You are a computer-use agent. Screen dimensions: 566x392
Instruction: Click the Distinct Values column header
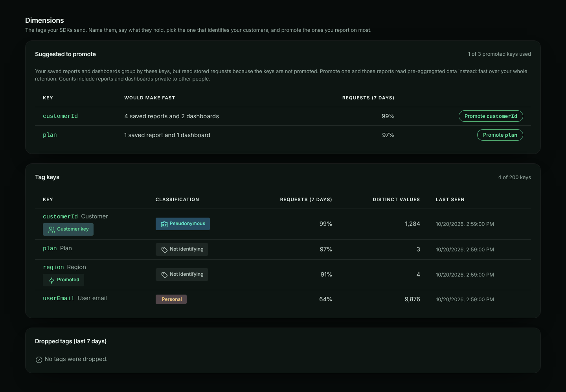click(x=396, y=200)
